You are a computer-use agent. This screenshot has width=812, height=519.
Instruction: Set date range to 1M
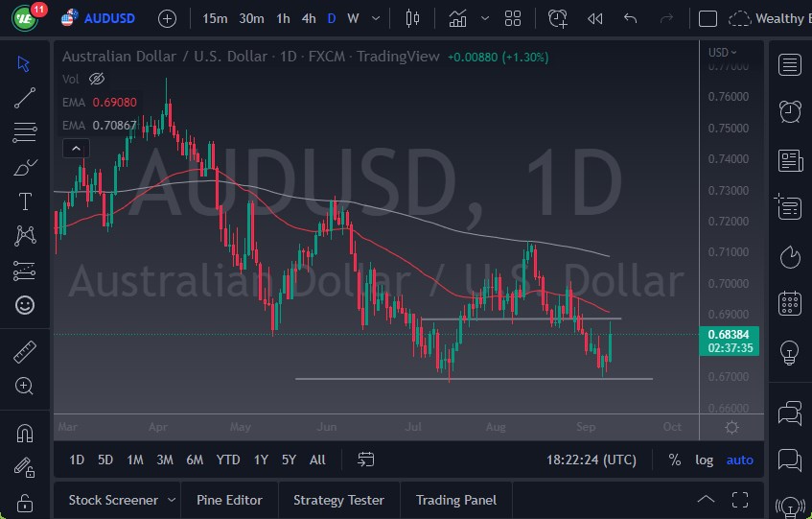135,460
